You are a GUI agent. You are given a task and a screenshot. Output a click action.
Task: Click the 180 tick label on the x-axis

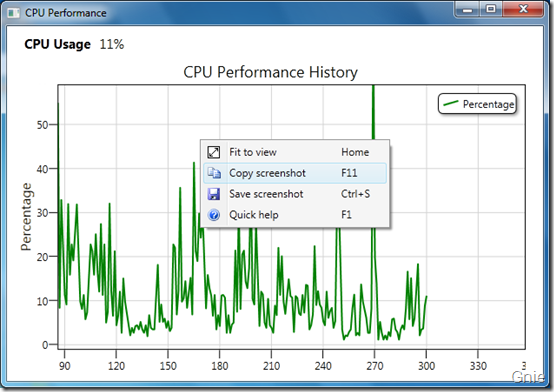coord(219,366)
